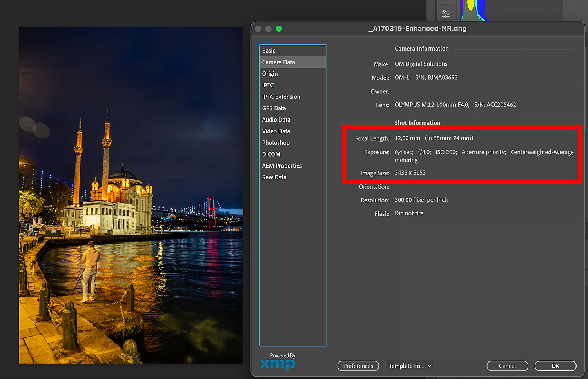
Task: Select IPTC in the sidebar
Action: tap(268, 85)
